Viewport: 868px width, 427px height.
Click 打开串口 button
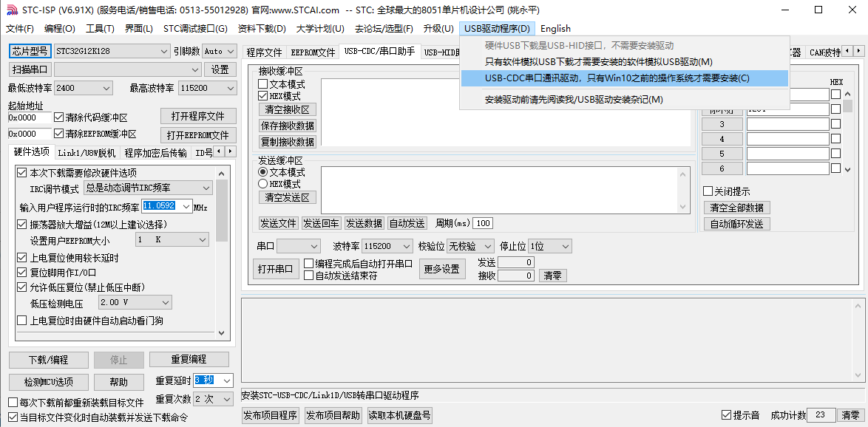276,270
